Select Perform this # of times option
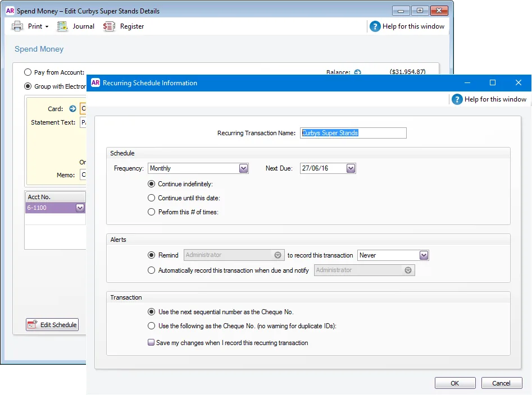532x395 pixels. pyautogui.click(x=151, y=212)
